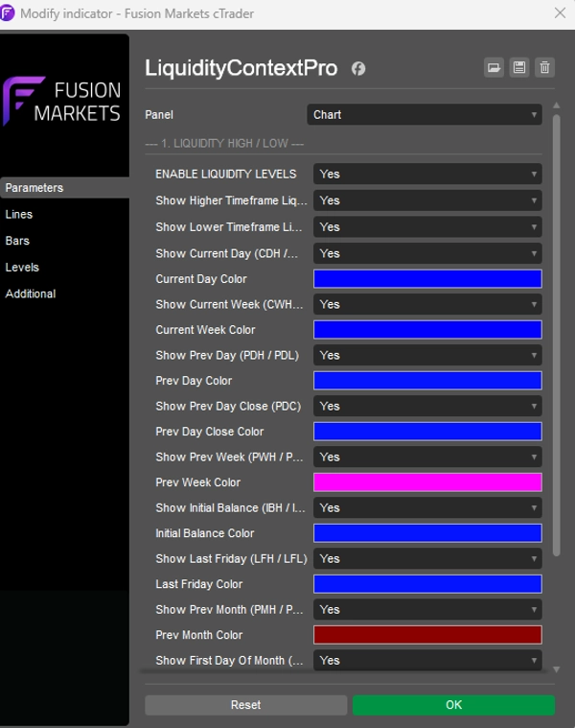Pick the Current Day Color swatch

click(427, 279)
